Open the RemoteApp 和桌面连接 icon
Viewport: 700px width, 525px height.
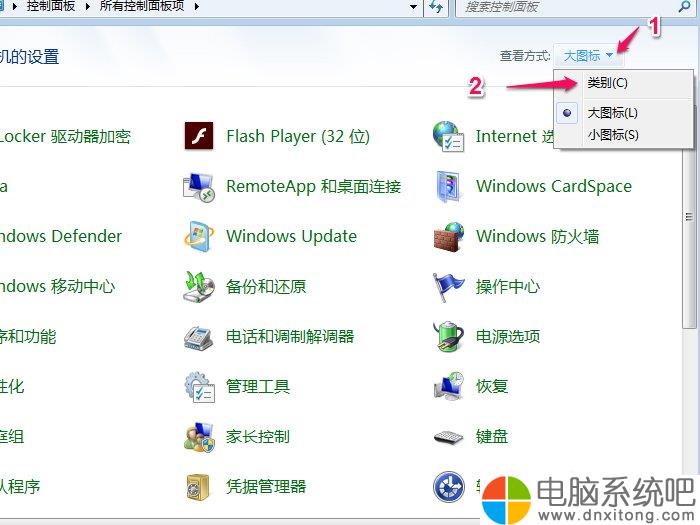[199, 187]
